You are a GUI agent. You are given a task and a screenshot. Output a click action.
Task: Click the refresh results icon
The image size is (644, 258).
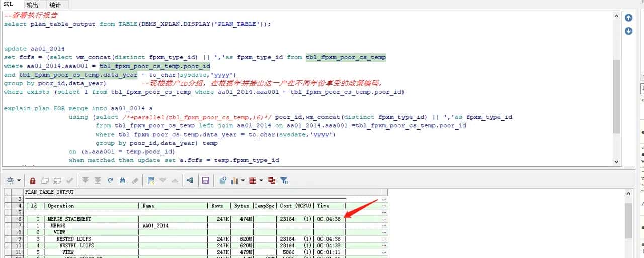tap(110, 180)
